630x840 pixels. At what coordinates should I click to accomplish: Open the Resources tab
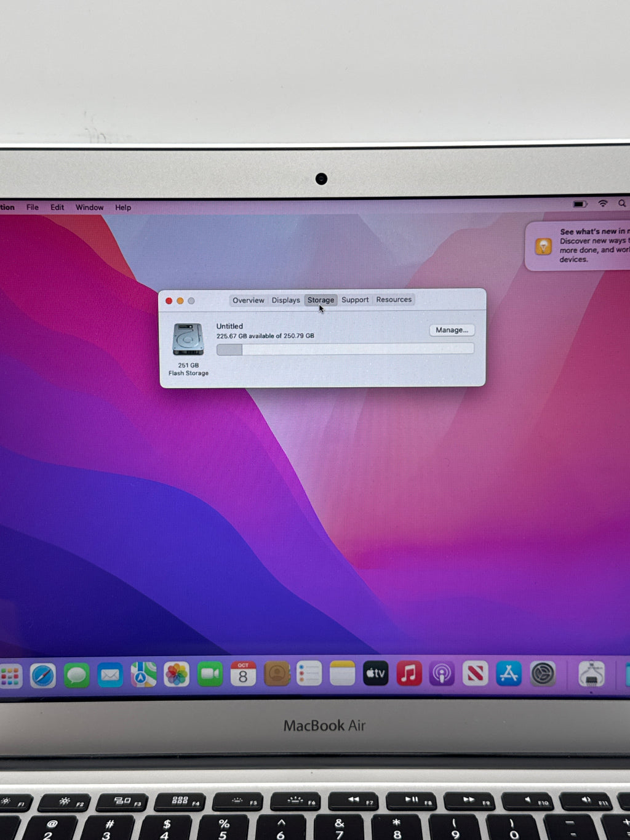click(394, 300)
